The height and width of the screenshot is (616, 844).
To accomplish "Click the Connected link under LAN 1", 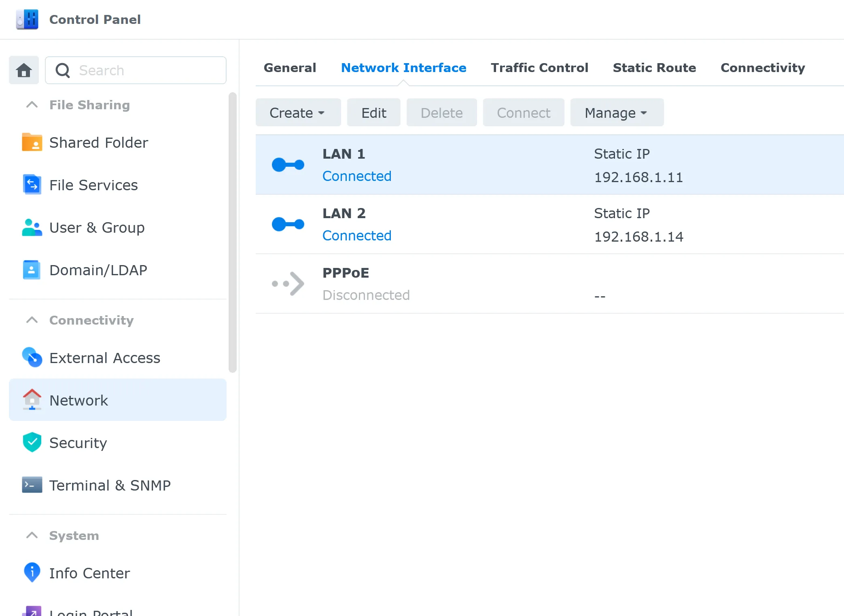I will pyautogui.click(x=356, y=176).
